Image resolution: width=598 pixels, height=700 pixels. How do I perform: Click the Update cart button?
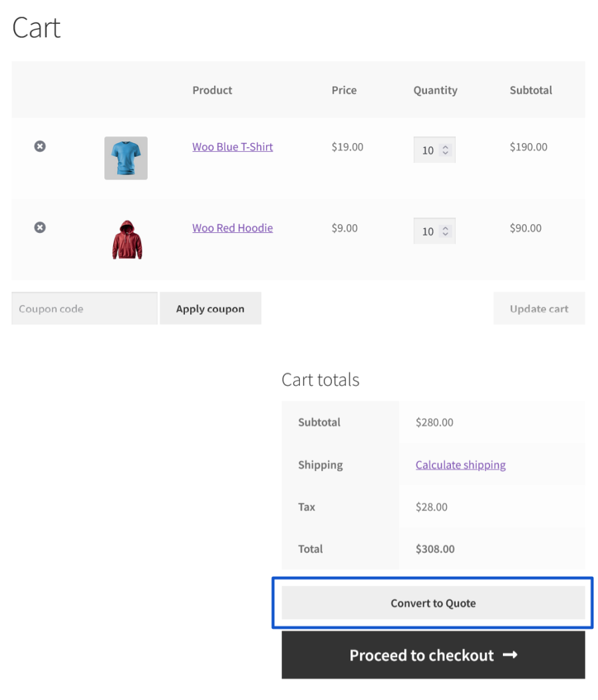[539, 309]
